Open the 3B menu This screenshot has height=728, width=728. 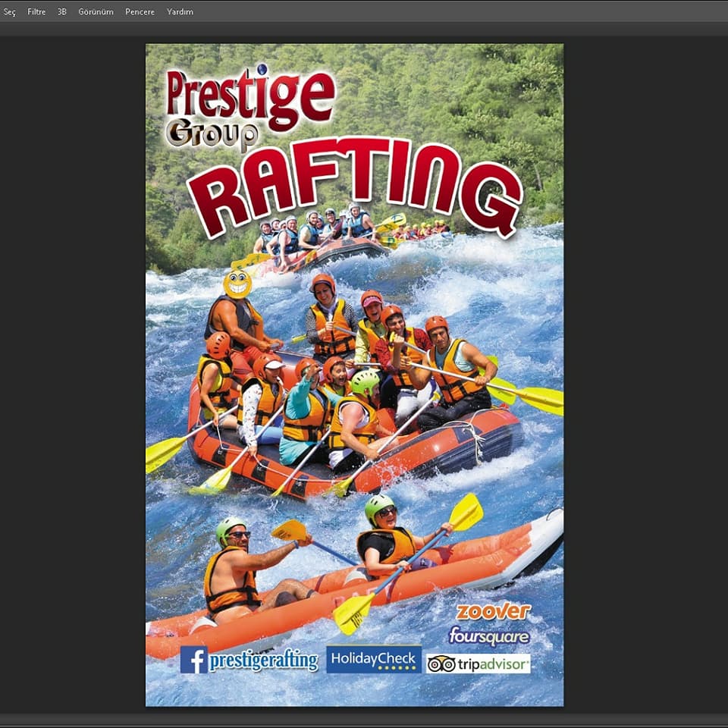point(62,12)
